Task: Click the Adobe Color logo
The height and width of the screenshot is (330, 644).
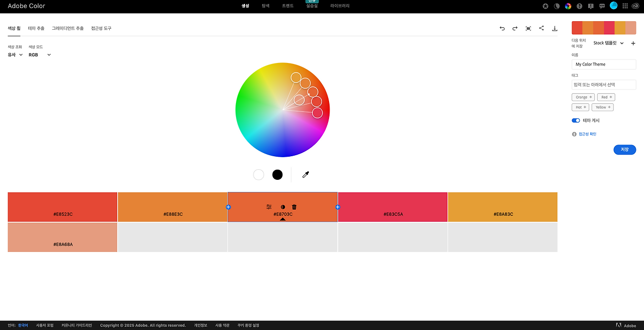Action: click(x=26, y=6)
